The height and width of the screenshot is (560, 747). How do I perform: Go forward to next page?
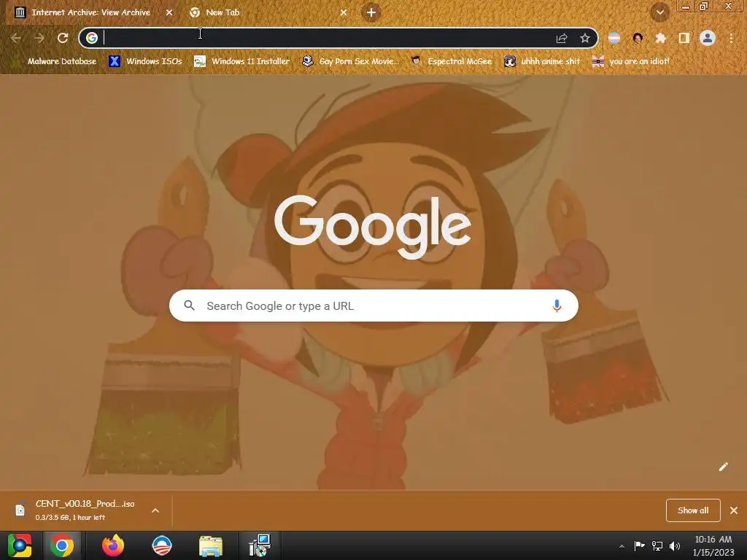pos(39,38)
